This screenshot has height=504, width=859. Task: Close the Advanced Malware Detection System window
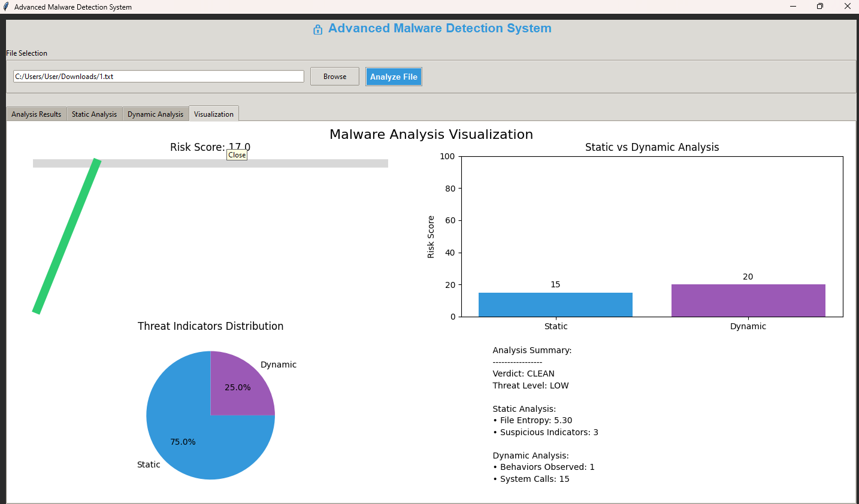tap(847, 7)
